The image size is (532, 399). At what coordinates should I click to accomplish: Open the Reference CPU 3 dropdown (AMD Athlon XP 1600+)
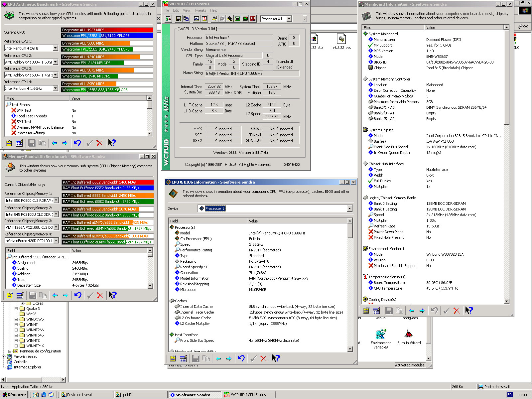click(x=55, y=75)
